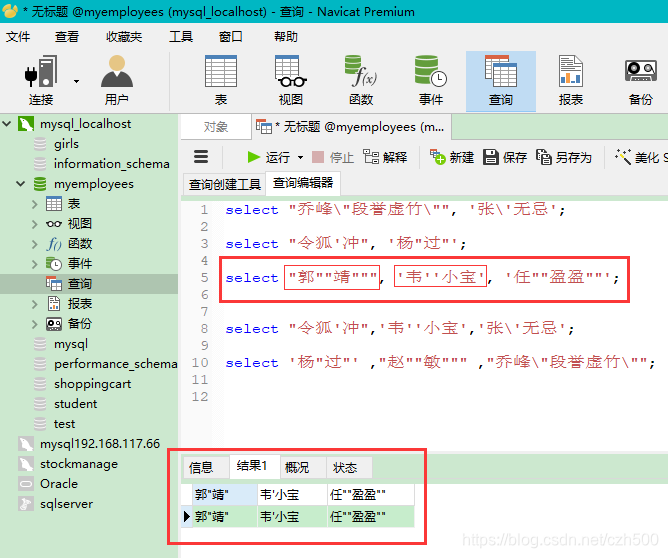Image resolution: width=668 pixels, height=558 pixels.
Task: Switch to the 查询创建工具 tab
Action: (225, 184)
